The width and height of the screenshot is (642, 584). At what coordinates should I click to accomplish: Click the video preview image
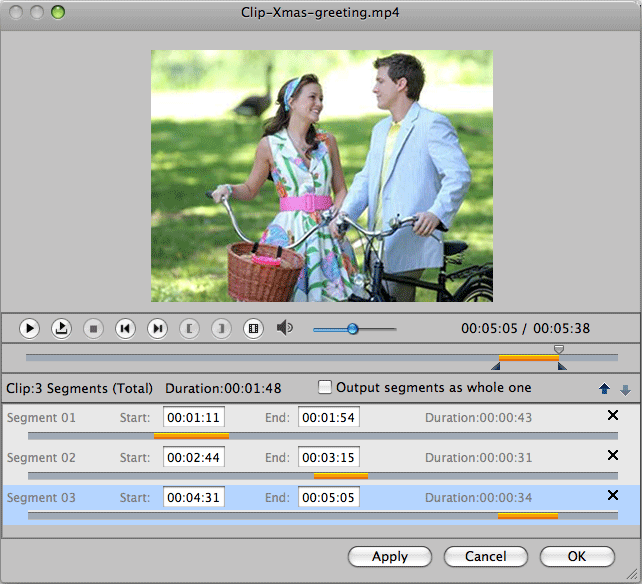click(322, 176)
